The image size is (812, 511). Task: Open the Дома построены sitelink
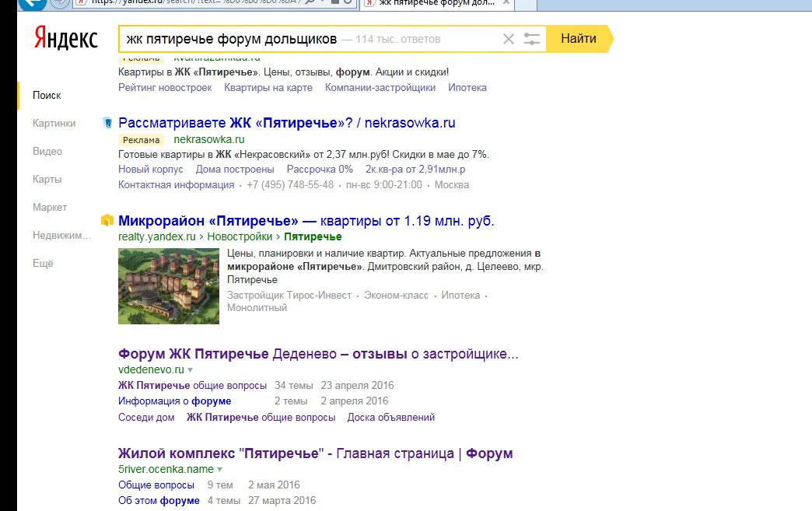[x=235, y=170]
